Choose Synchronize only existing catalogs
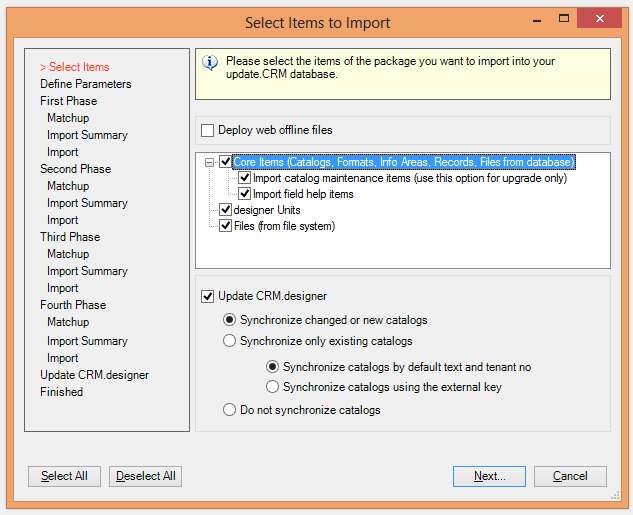This screenshot has height=515, width=633. [230, 341]
